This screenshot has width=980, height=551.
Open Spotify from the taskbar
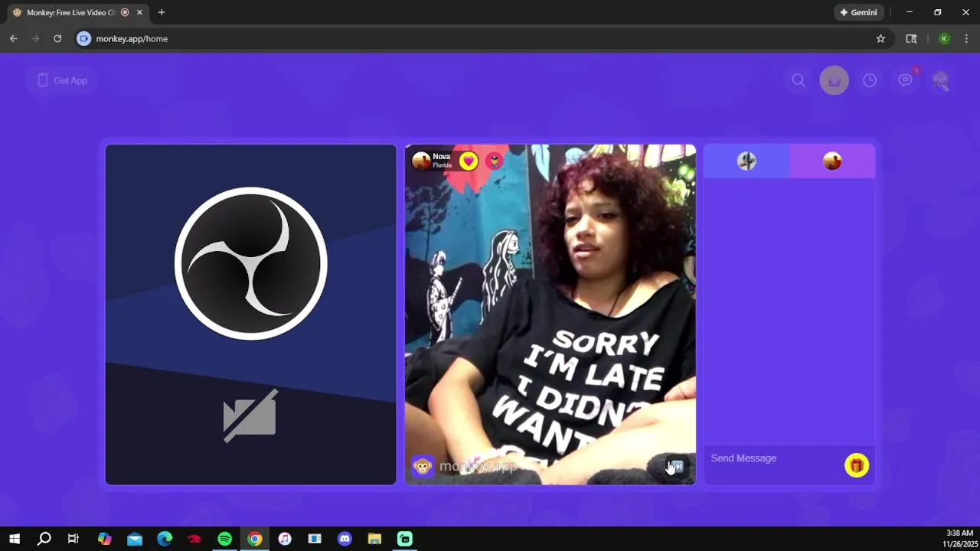(224, 539)
